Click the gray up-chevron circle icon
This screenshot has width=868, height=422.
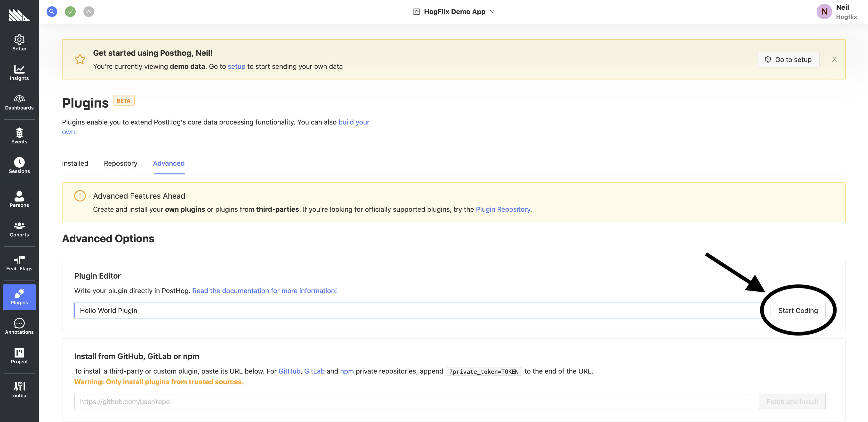pyautogui.click(x=89, y=12)
